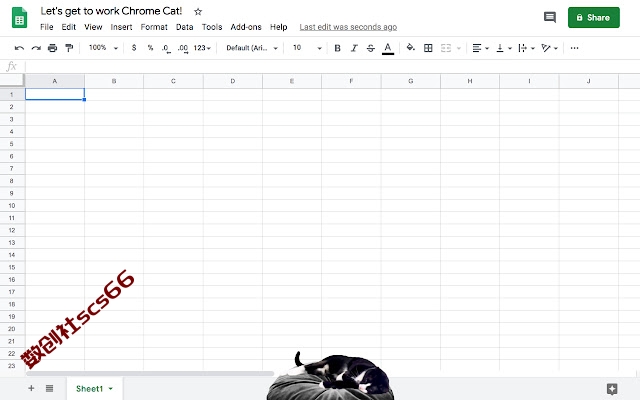Open the 123 number format dropdown
The width and height of the screenshot is (640, 400).
202,48
